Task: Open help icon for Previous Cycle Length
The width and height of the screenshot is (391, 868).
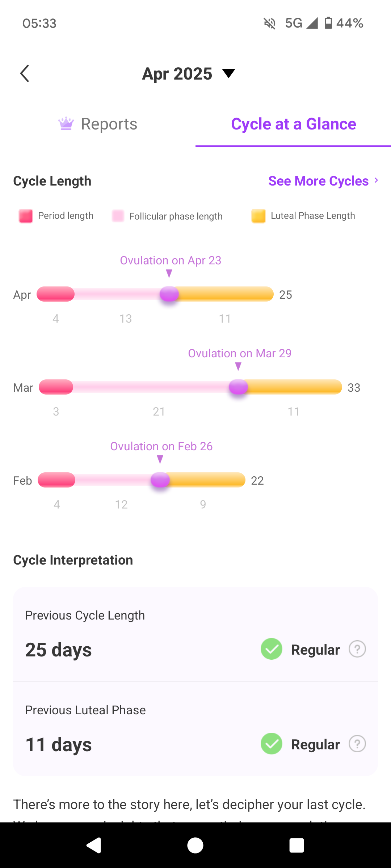Action: point(357,649)
